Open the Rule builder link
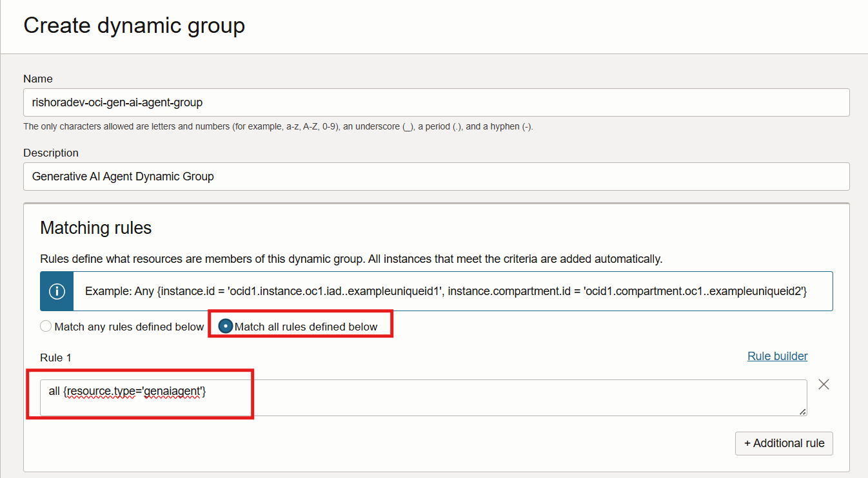The image size is (868, 478). coord(777,356)
